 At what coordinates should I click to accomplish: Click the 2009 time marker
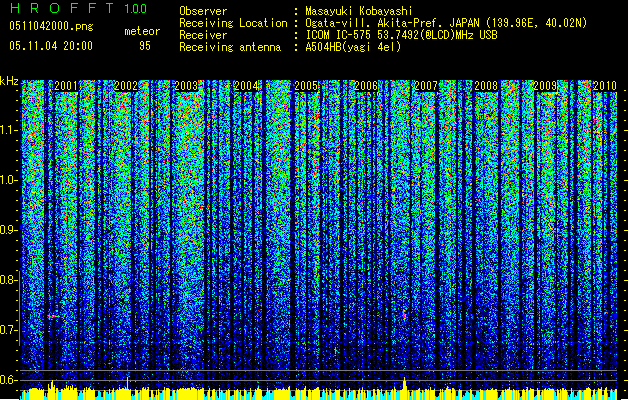(546, 86)
